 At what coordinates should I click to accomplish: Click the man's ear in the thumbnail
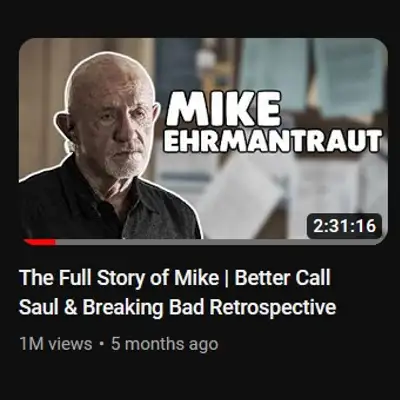coord(67,127)
